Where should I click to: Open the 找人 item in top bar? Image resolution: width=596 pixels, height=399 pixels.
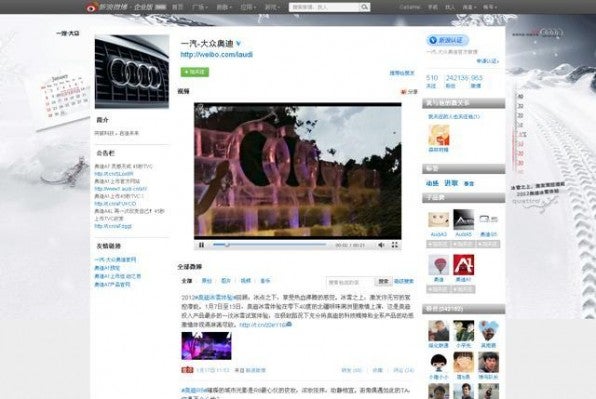point(450,7)
